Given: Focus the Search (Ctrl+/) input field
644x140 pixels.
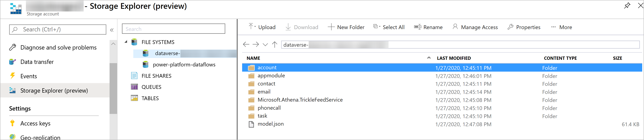Looking at the screenshot, I should [x=58, y=29].
